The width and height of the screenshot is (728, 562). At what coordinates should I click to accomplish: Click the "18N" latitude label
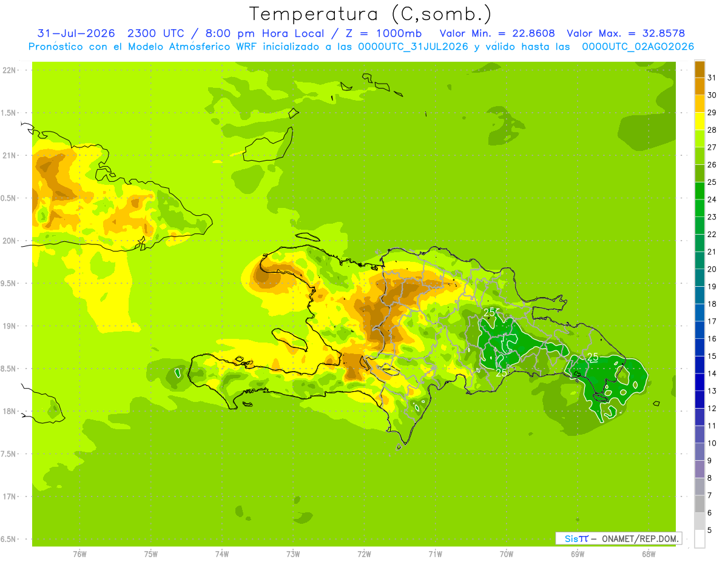[x=9, y=411]
